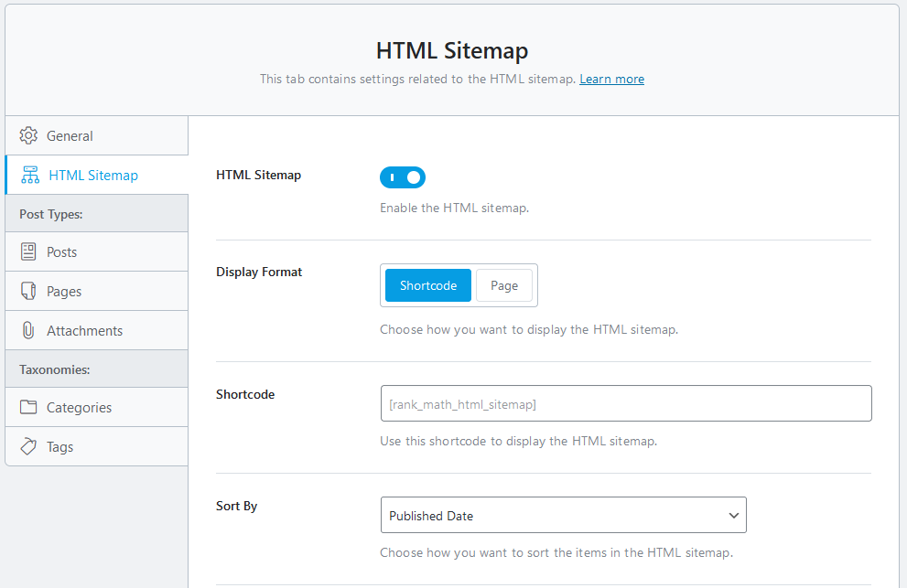The image size is (907, 588).
Task: Switch to the Posts tab
Action: coord(97,251)
